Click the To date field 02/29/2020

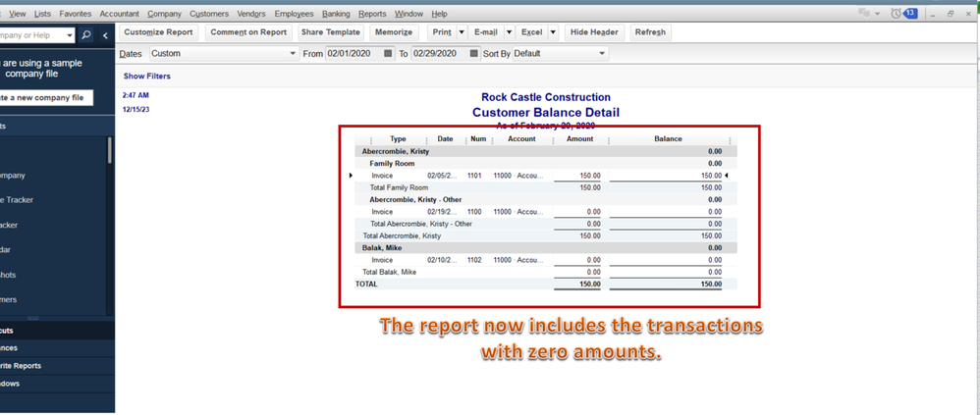439,54
